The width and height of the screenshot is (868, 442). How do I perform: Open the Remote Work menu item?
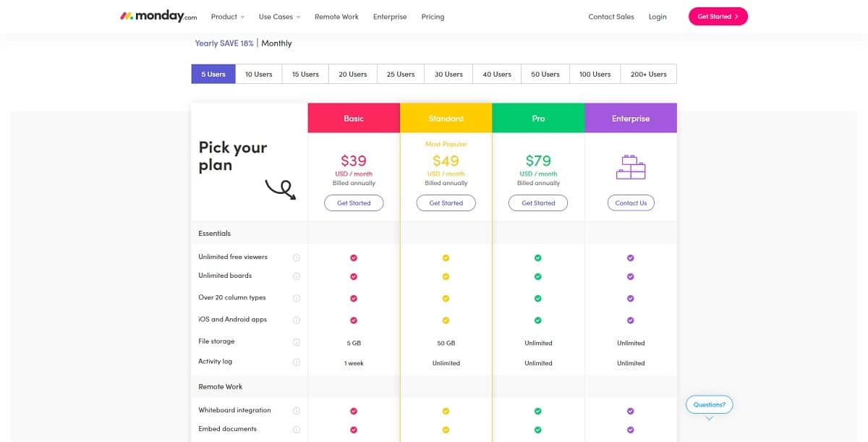pyautogui.click(x=336, y=17)
